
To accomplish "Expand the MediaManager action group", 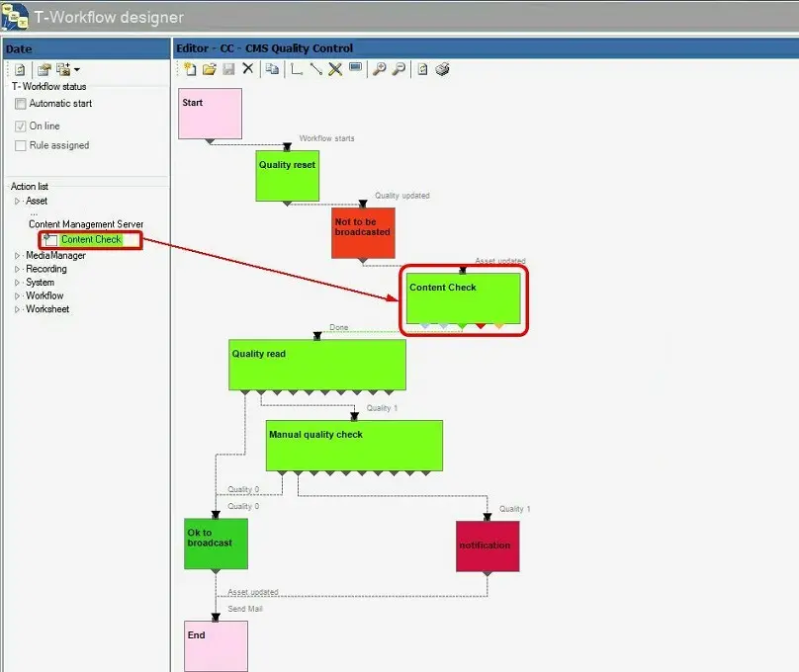I will click(17, 256).
